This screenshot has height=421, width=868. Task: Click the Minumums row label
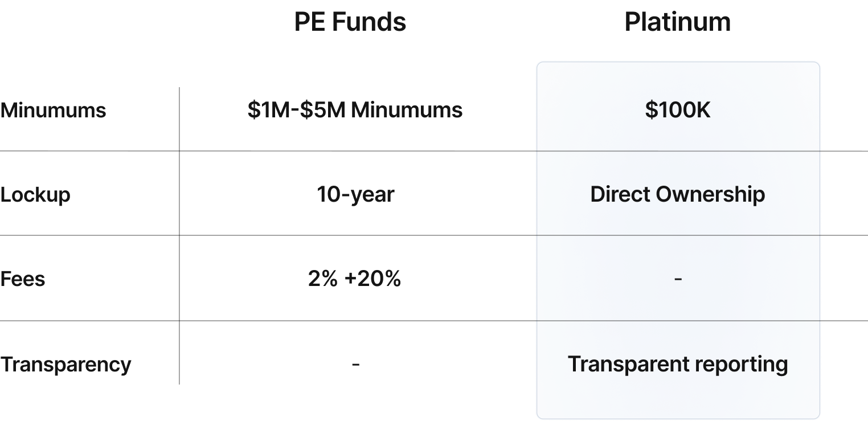click(53, 110)
